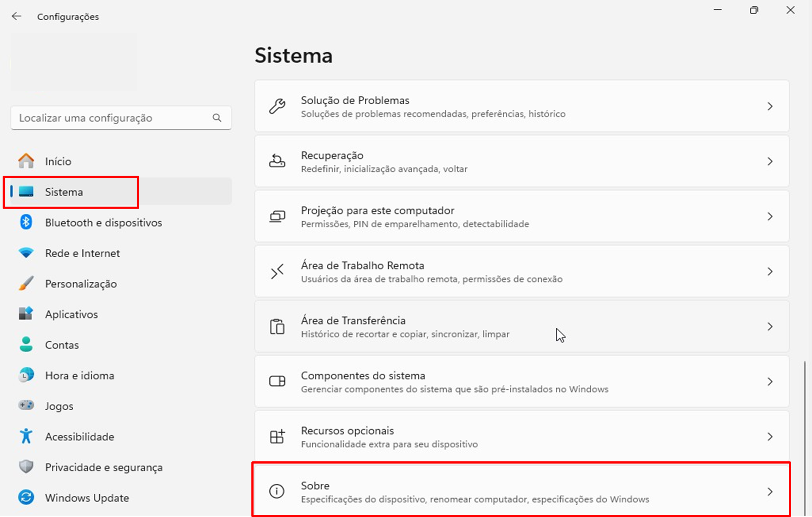Click the Projeção para este computador icon

click(x=277, y=216)
